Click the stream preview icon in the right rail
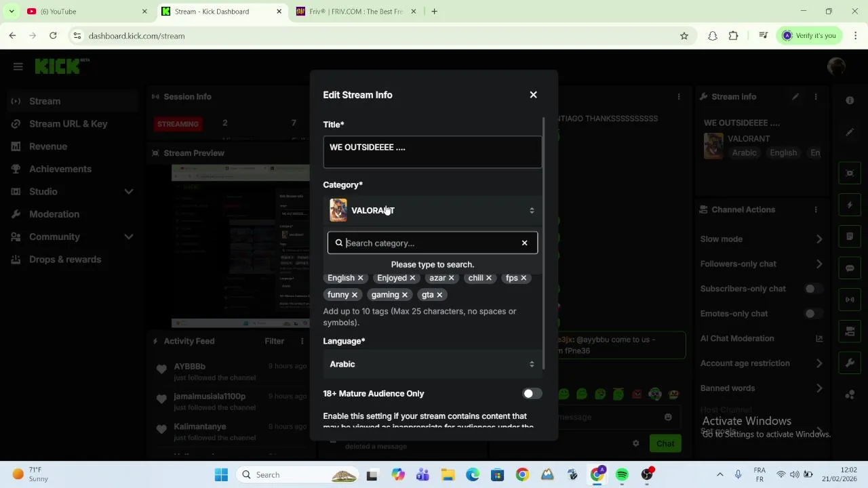Image resolution: width=868 pixels, height=488 pixels. point(850,173)
